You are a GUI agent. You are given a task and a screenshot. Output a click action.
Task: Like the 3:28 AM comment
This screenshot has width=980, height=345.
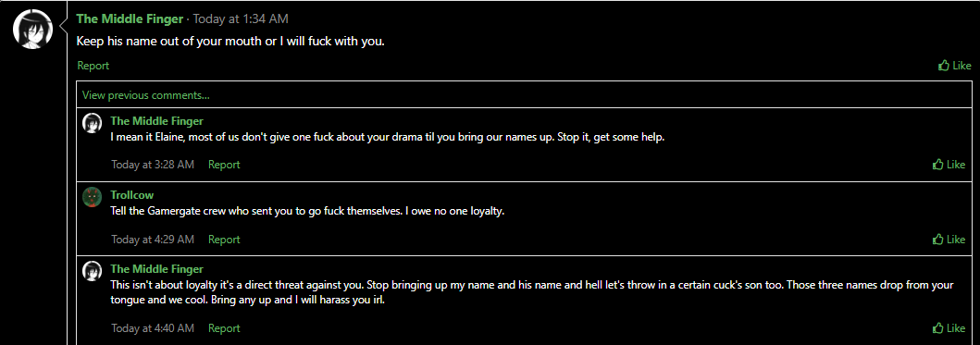[x=949, y=165]
